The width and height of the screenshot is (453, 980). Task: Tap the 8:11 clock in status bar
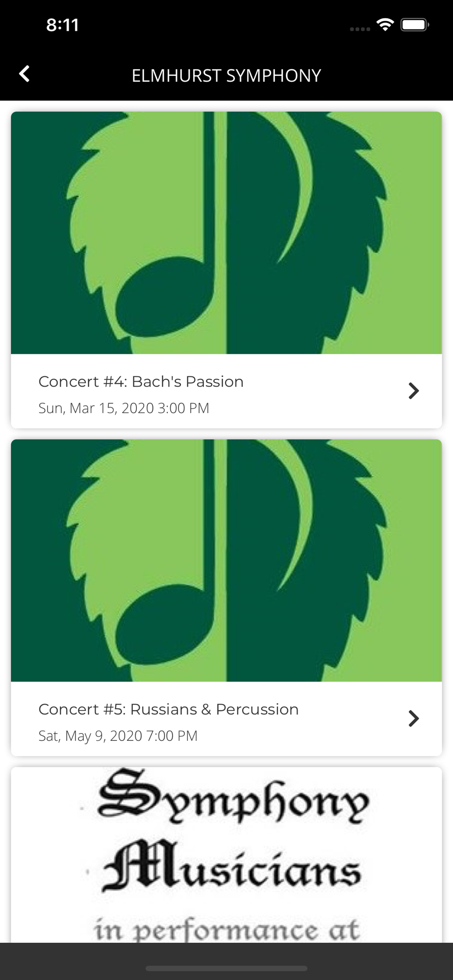pos(63,25)
